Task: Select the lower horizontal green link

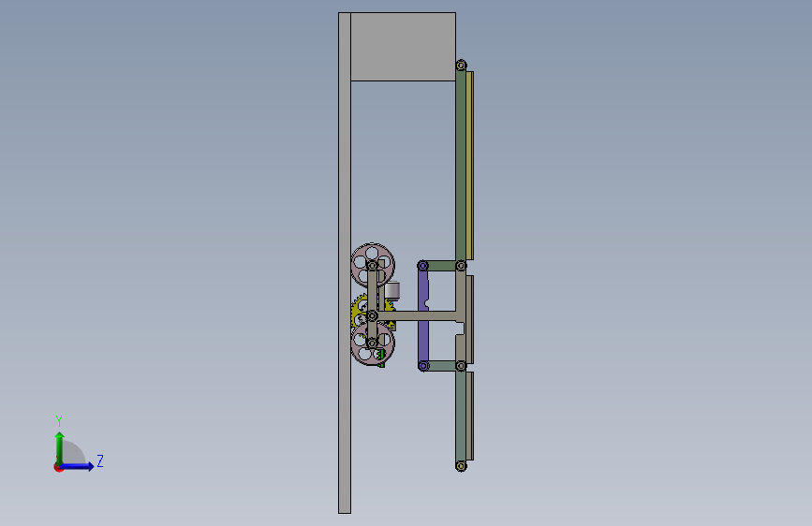Action: click(442, 366)
